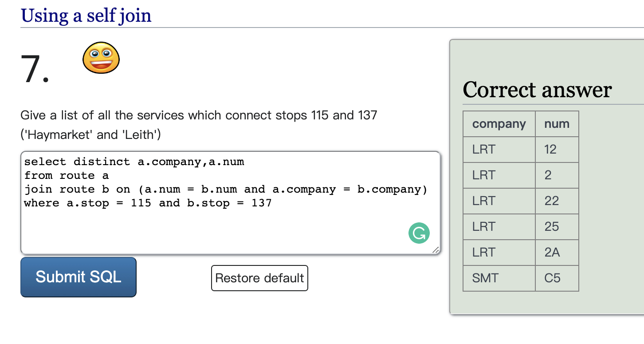Click the 'join route b on' line in editor
Image resolution: width=644 pixels, height=344 pixels.
click(225, 190)
